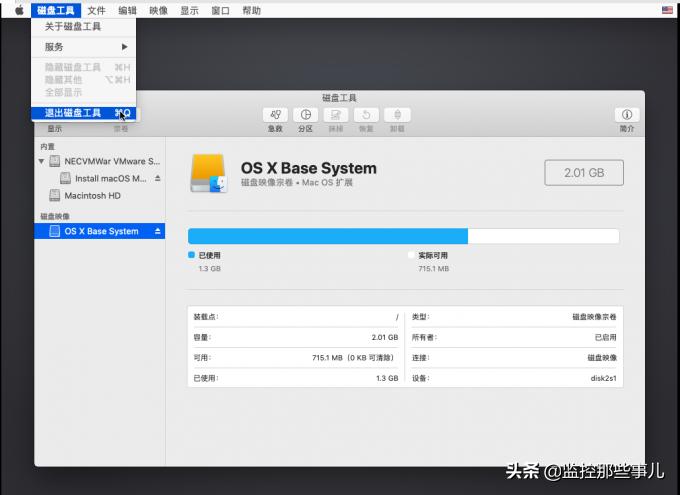
Task: Select NECVMWar VMware S... disk
Action: 112,161
